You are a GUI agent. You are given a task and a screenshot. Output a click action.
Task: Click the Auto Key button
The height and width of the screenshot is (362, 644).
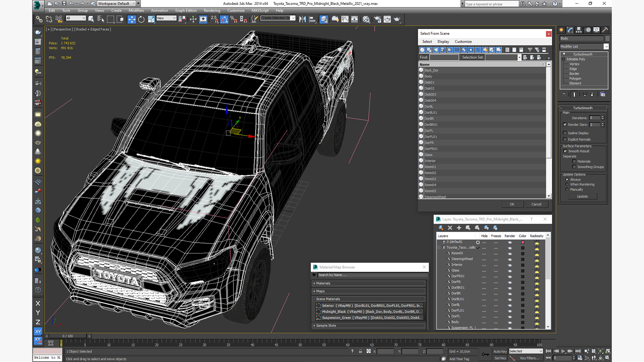pyautogui.click(x=500, y=351)
